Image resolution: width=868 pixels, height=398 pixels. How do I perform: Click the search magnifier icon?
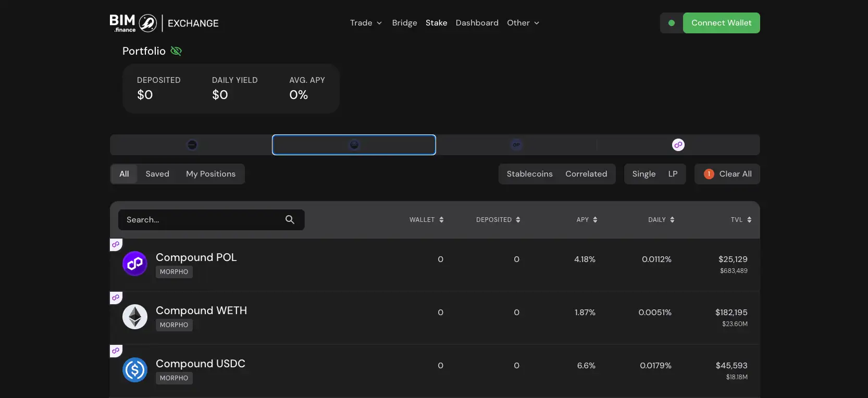click(290, 220)
